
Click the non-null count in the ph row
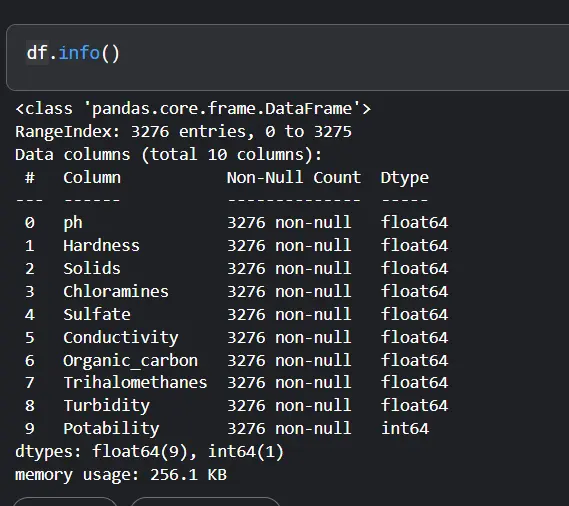[289, 223]
